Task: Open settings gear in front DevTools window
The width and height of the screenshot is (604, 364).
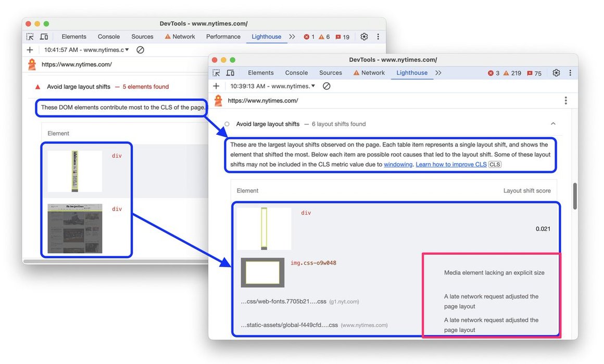Action: pos(556,73)
